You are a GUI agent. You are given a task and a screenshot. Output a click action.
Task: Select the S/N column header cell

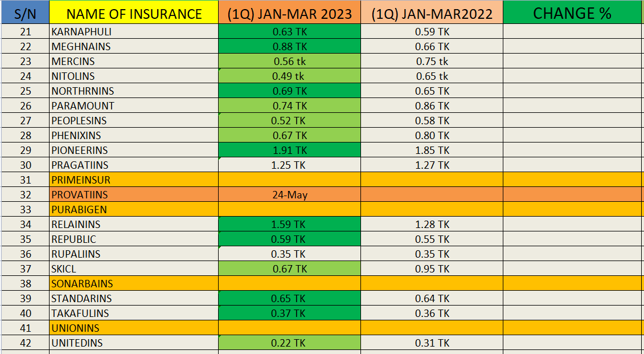tap(25, 14)
